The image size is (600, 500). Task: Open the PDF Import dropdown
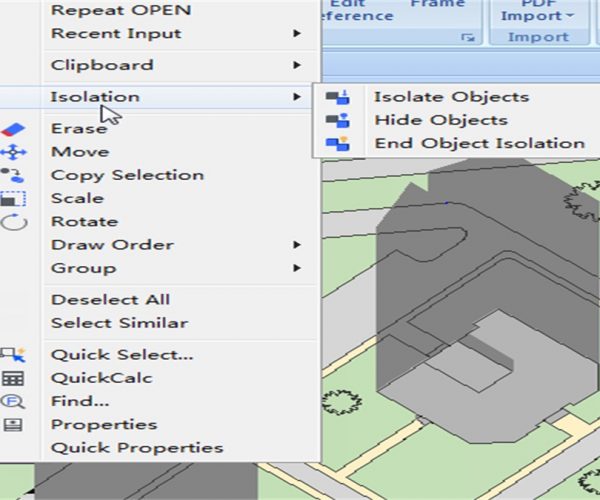click(538, 15)
